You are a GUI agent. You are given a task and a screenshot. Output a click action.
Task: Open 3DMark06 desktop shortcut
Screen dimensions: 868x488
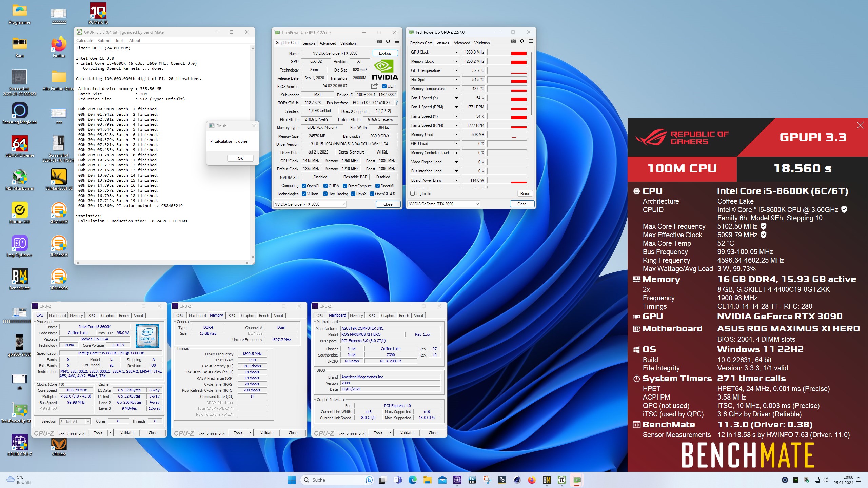click(59, 279)
